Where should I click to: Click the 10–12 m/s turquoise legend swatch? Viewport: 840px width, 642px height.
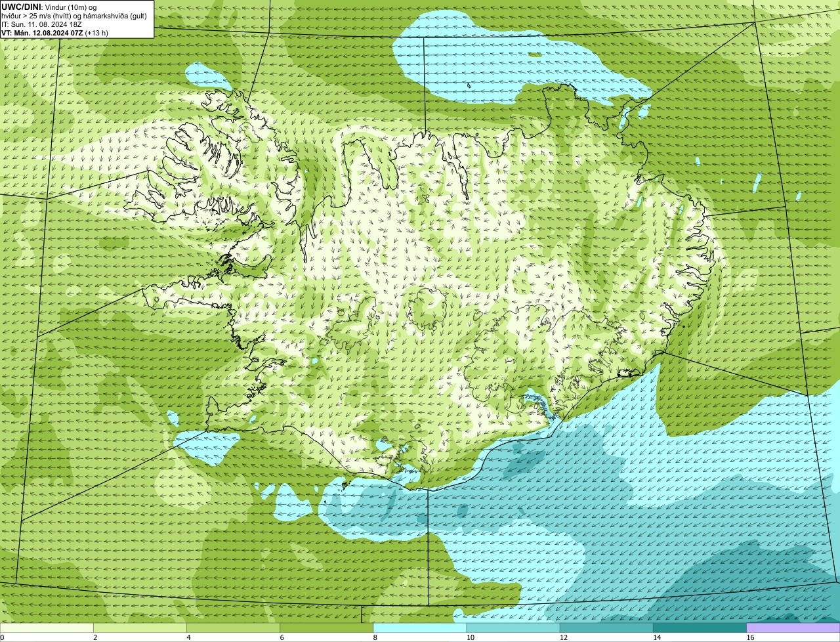(513, 628)
